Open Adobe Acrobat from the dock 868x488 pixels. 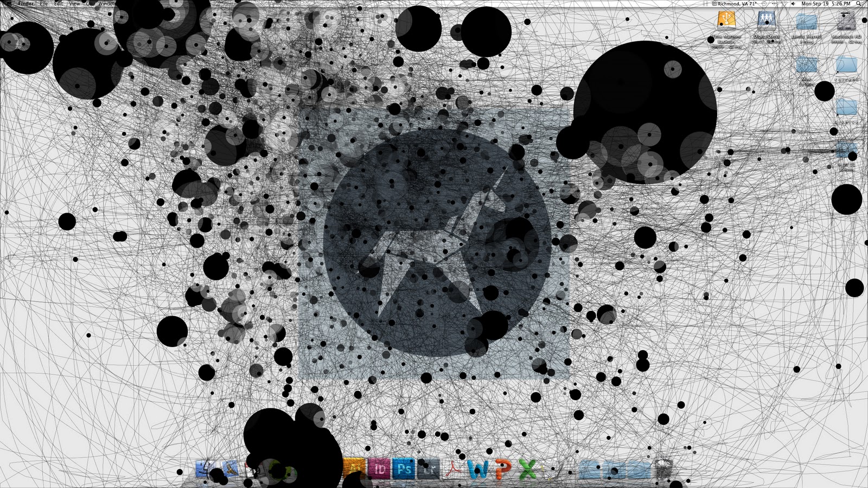454,468
